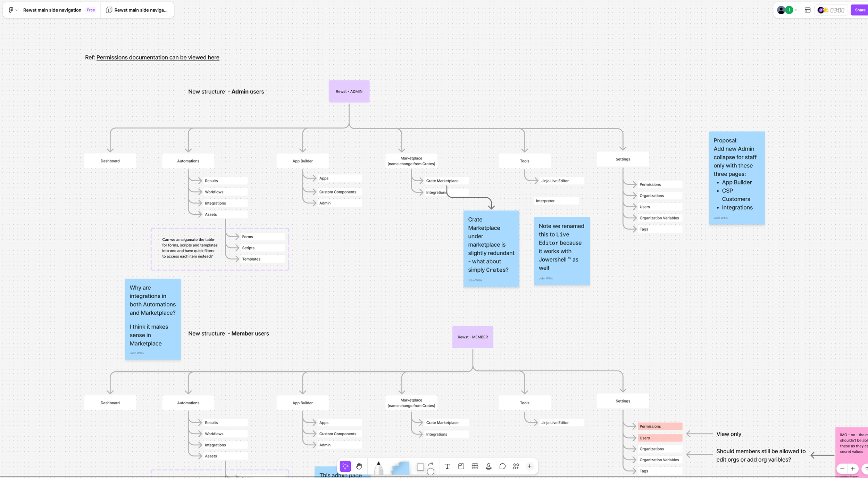This screenshot has height=478, width=868.
Task: Choose the square shape tool
Action: click(420, 467)
